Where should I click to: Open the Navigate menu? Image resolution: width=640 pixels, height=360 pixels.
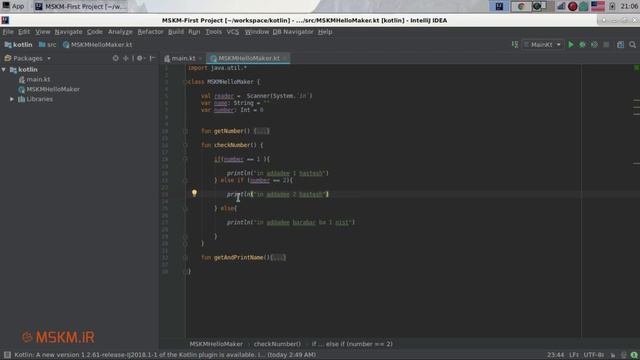[x=68, y=32]
